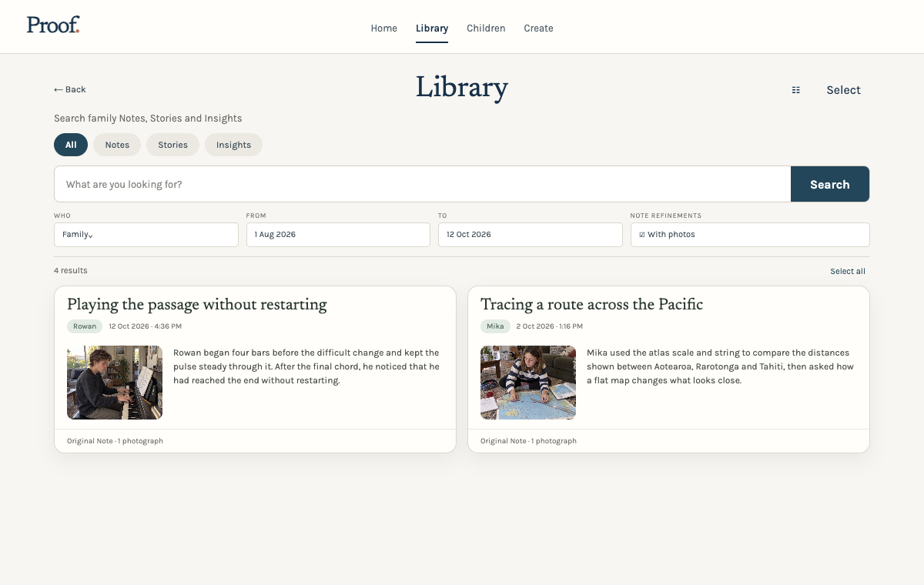924x585 pixels.
Task: Filter results by Insights
Action: 233,145
